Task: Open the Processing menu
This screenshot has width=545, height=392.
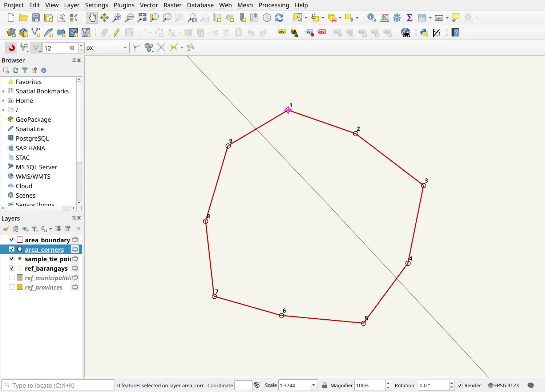Action: click(274, 5)
